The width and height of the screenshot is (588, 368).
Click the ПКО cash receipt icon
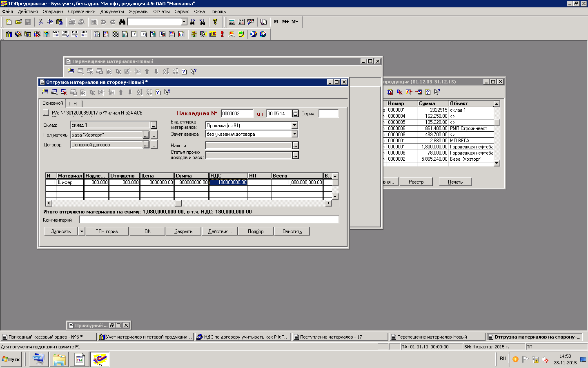65,34
